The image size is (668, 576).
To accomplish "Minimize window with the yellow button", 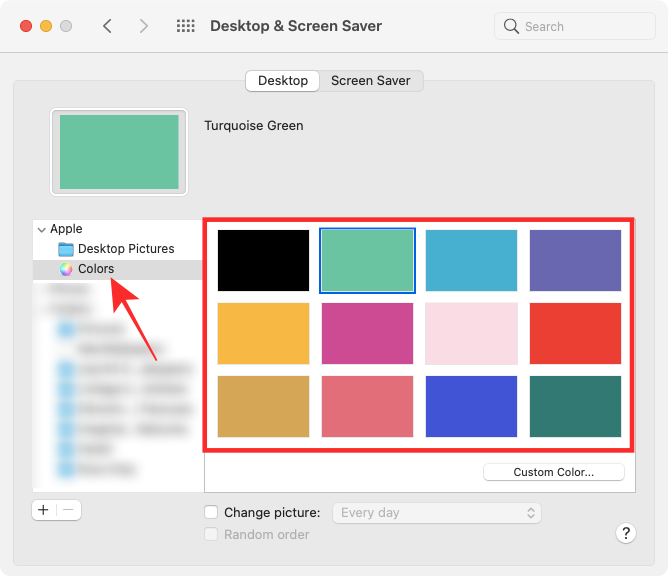I will tap(46, 26).
